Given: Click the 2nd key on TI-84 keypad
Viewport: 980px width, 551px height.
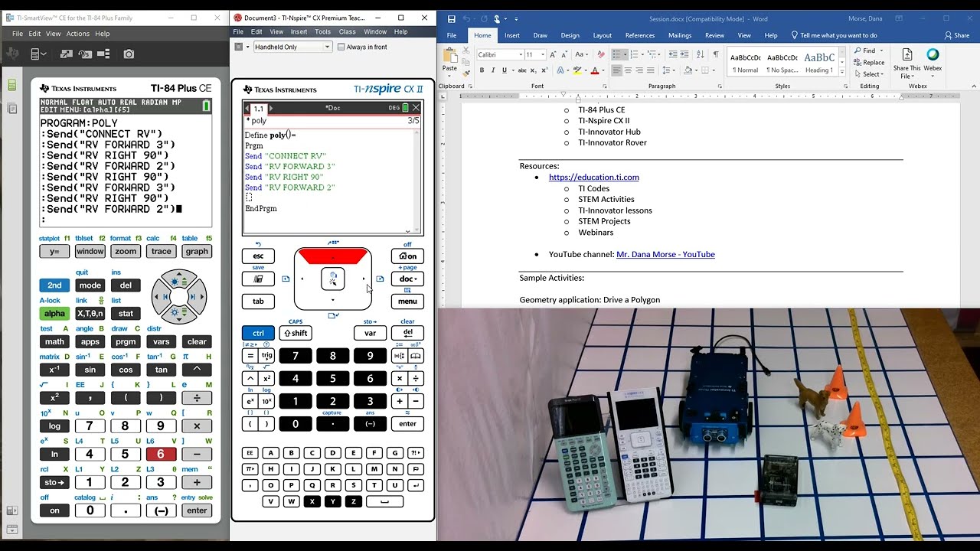Looking at the screenshot, I should tap(54, 285).
